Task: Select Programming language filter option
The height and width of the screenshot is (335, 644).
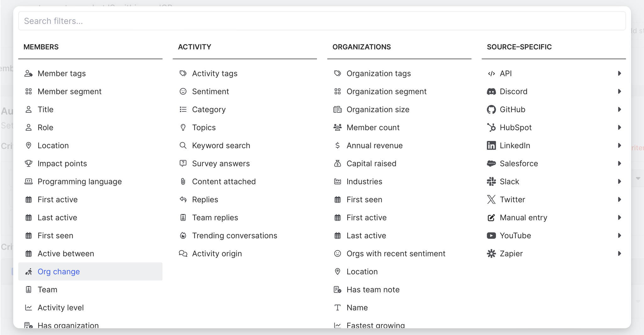Action: 80,182
